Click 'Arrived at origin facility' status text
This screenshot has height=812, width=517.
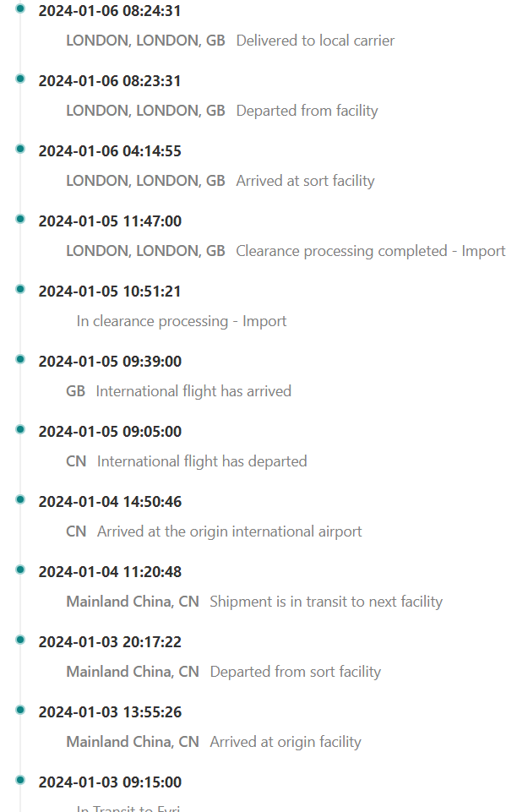pyautogui.click(x=286, y=742)
